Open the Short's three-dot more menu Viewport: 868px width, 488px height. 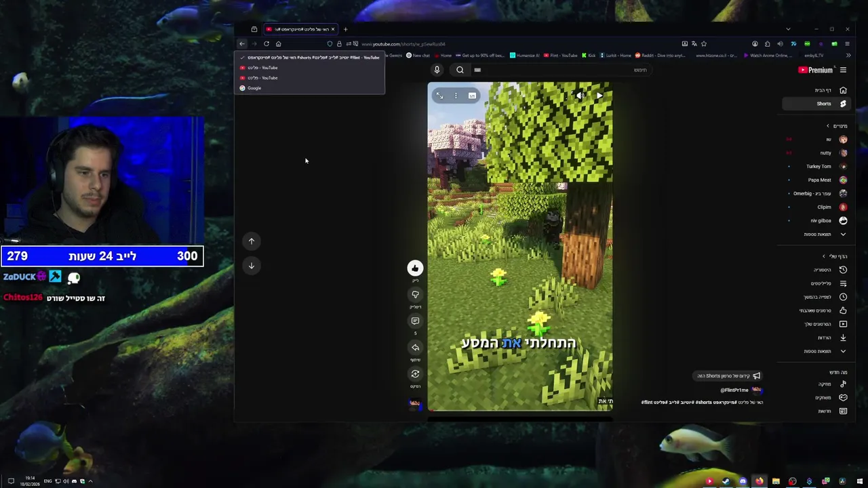pos(456,96)
